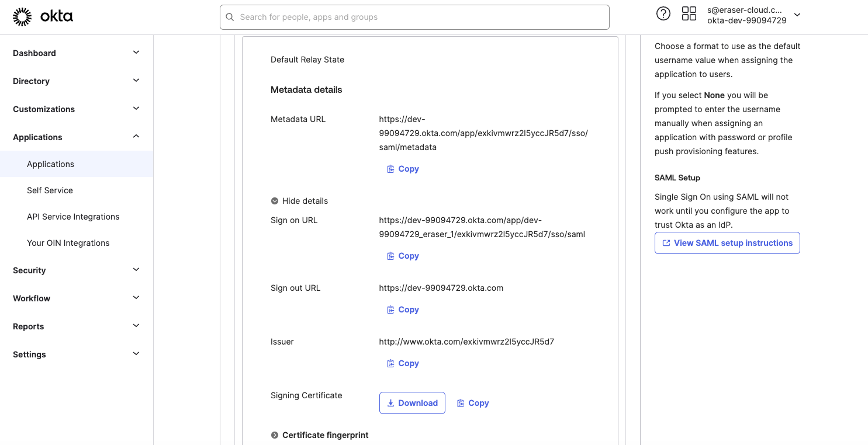Screen dimensions: 868x445
Task: Click the search magnifier icon
Action: 230,17
